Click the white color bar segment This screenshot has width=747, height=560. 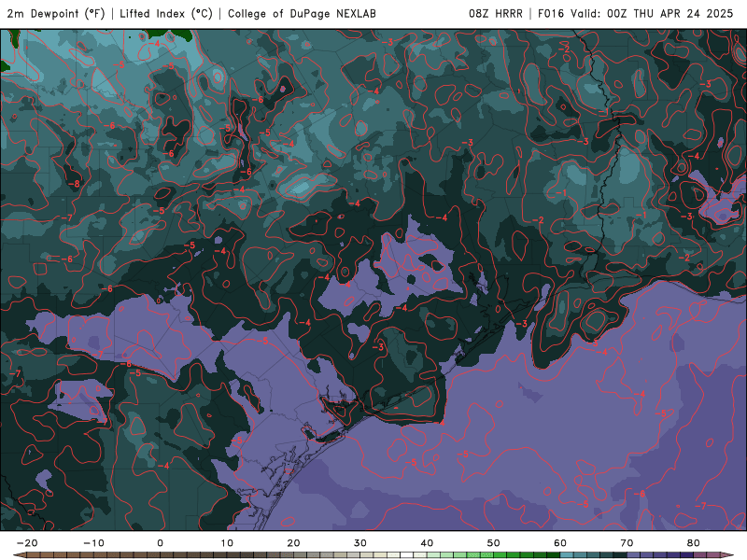coord(406,554)
